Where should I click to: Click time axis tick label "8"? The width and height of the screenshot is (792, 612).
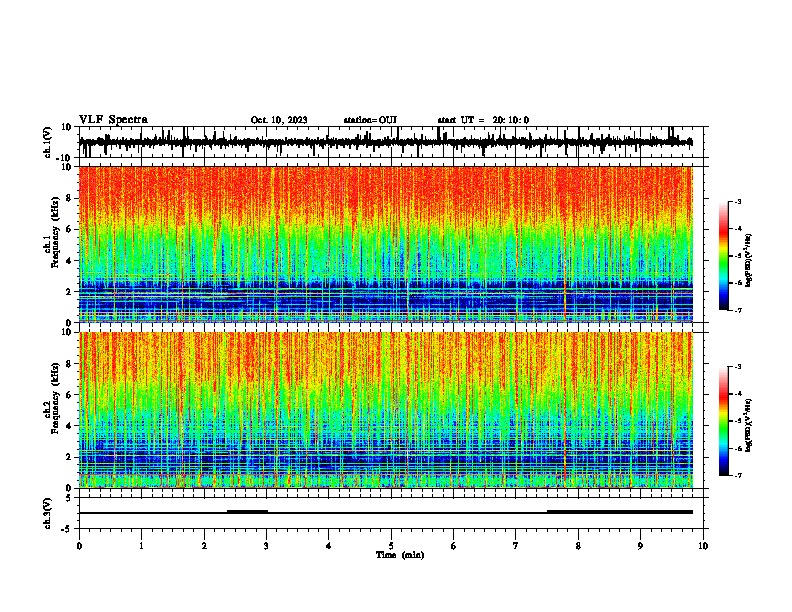click(x=578, y=546)
